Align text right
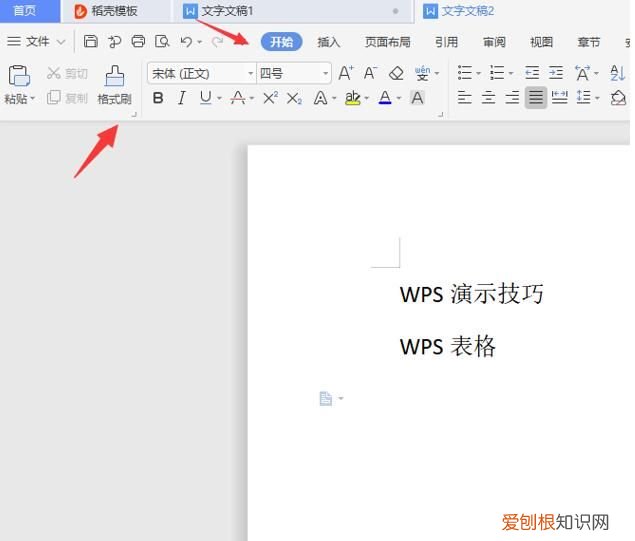635x541 pixels. (x=512, y=98)
